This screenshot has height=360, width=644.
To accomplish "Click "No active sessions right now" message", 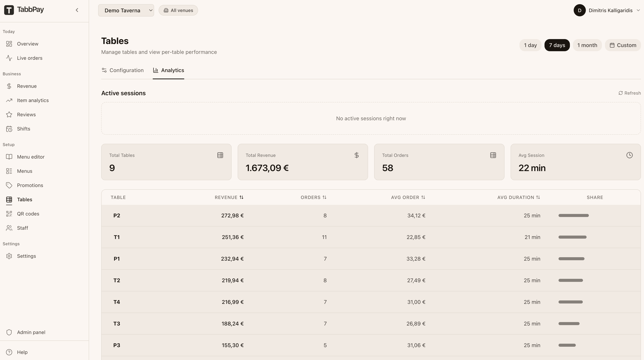I will tap(371, 118).
